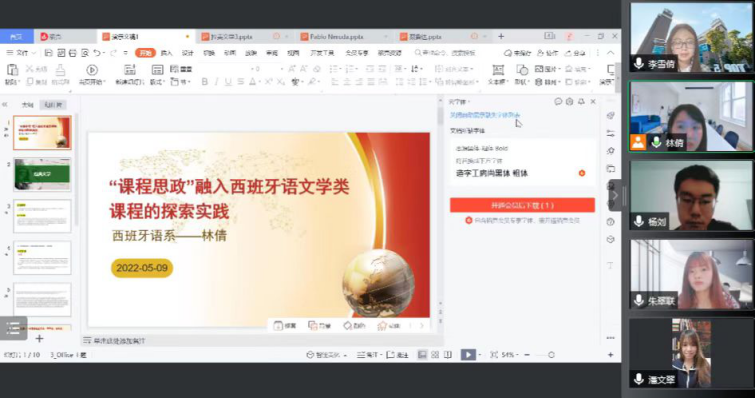Viewport: 756px width, 398px height.
Task: Start slideshow with bottom play button
Action: (468, 355)
